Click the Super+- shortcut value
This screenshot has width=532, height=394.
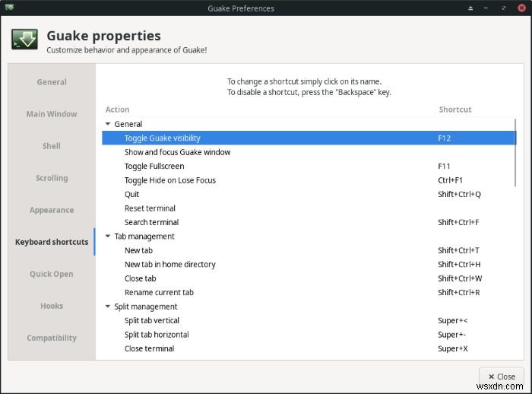pos(451,335)
